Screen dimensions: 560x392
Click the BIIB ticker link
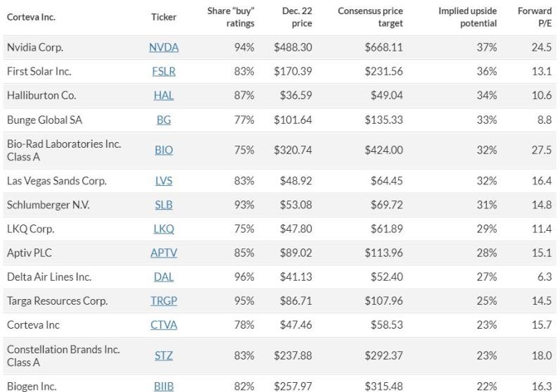(163, 386)
